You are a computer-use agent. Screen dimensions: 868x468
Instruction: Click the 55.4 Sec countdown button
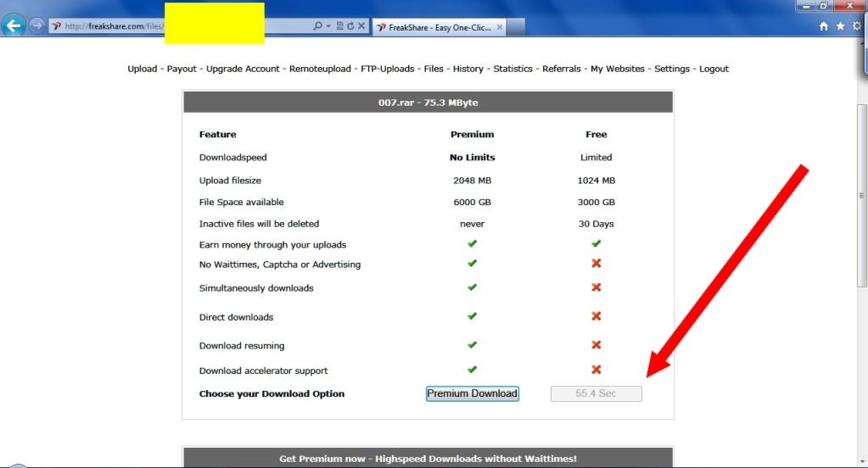[x=596, y=393]
